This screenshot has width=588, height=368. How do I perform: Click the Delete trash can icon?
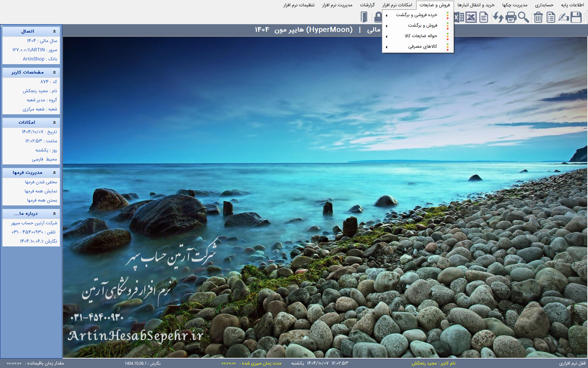538,17
